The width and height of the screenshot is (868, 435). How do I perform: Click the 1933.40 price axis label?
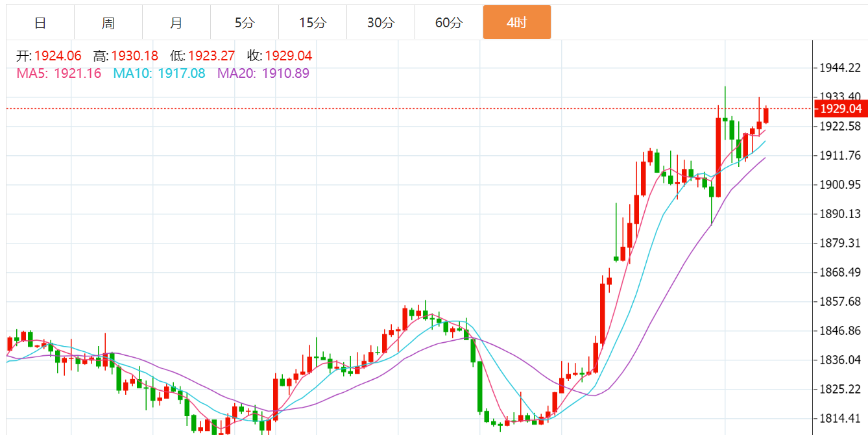840,97
